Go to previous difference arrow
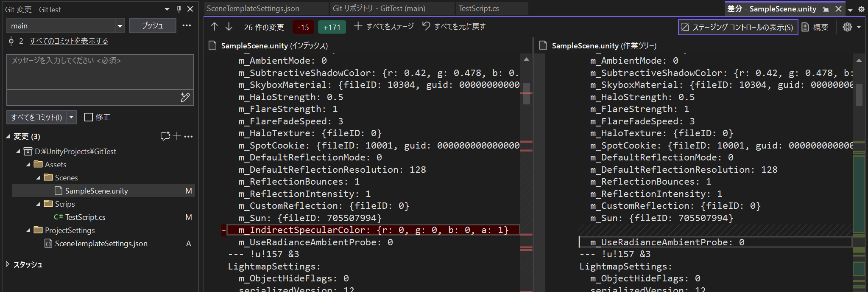Image resolution: width=868 pixels, height=292 pixels. (215, 27)
